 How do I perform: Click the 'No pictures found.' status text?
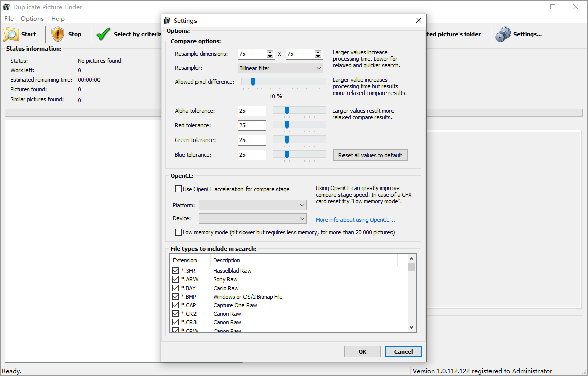coord(100,61)
